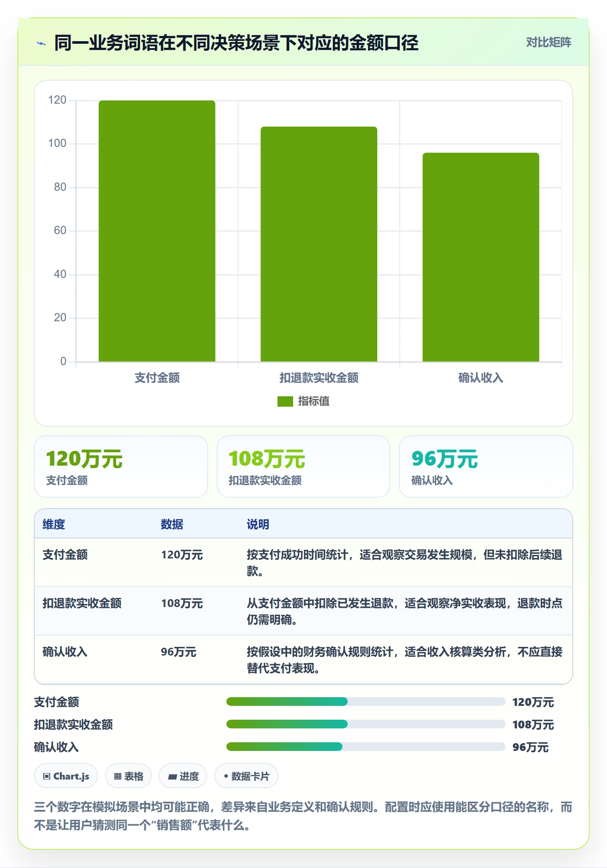
Task: Open the 96万元 确认收入 data card
Action: (x=486, y=467)
